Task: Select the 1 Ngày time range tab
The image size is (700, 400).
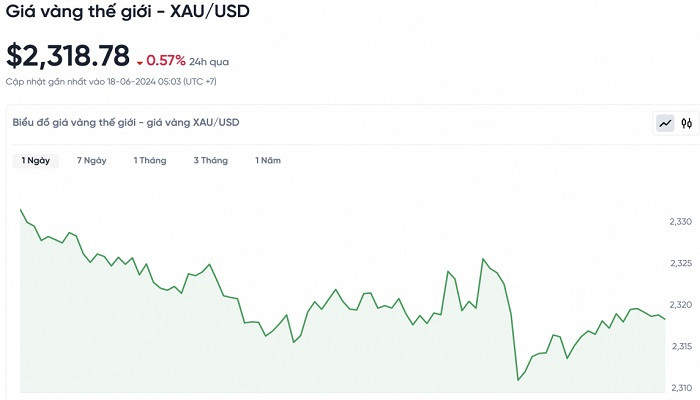Action: click(36, 160)
